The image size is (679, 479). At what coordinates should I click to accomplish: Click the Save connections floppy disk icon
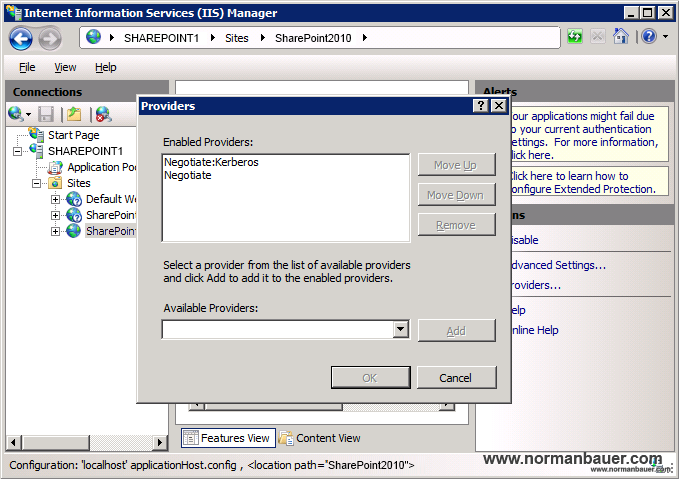45,114
